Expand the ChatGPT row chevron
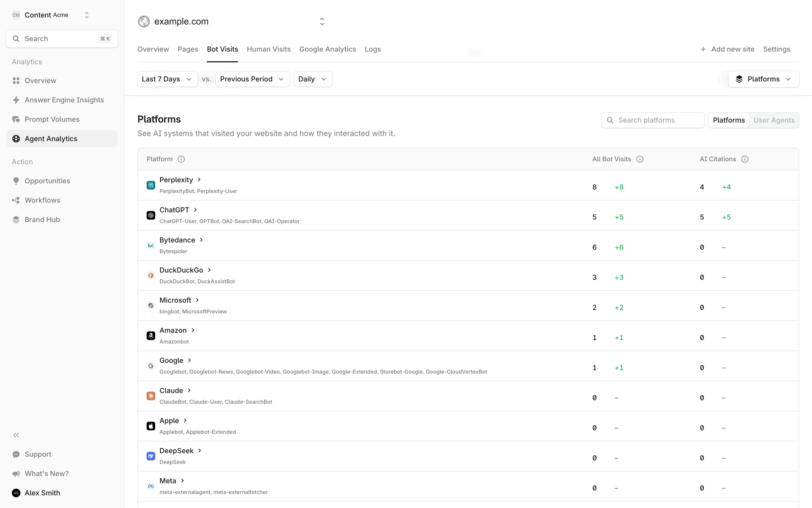Viewport: 812px width, 508px height. tap(195, 210)
